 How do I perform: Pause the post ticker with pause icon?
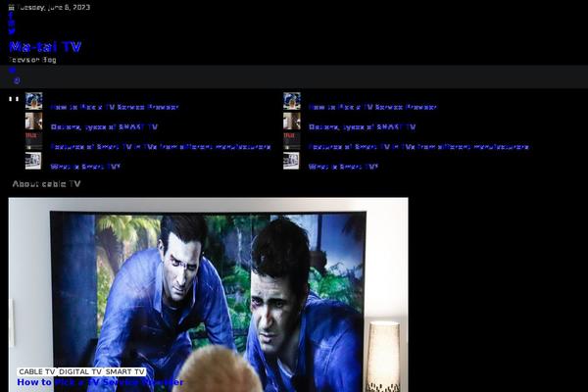click(14, 99)
